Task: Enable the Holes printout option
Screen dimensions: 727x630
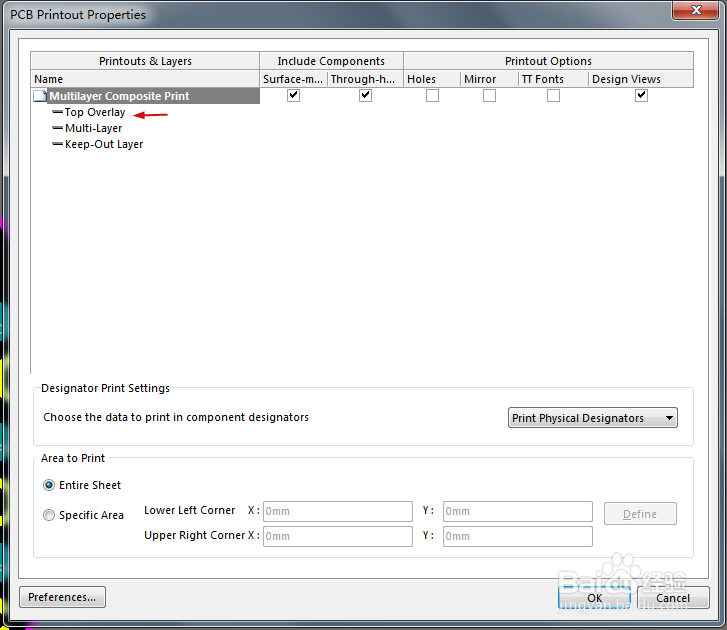Action: [432, 95]
